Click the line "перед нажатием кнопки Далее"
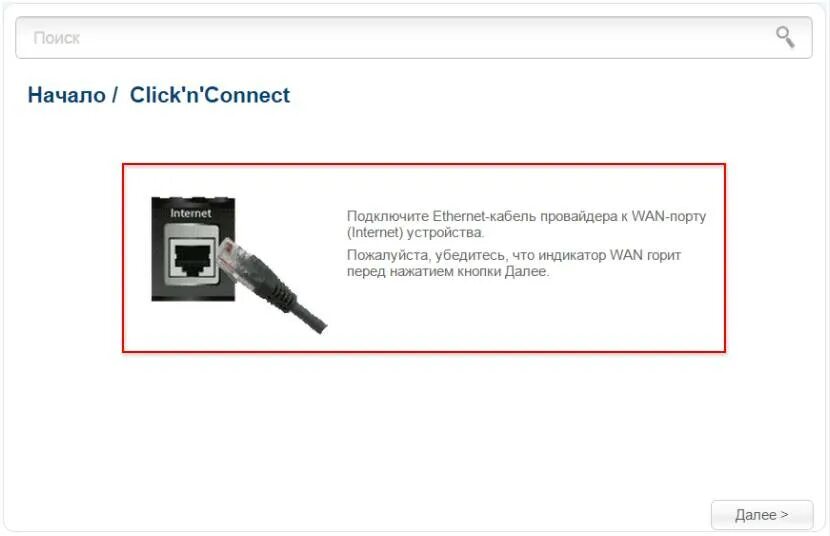Screen dimensions: 830x536 tap(448, 271)
